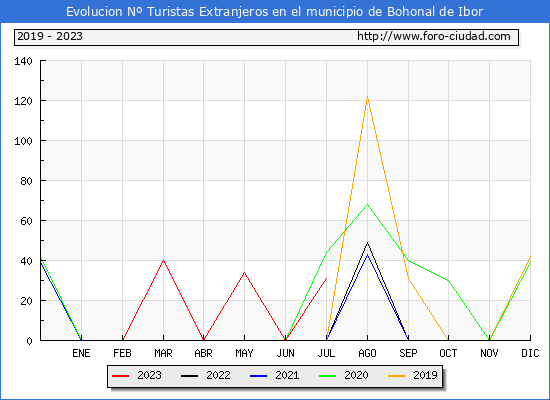This screenshot has width=550, height=400.
Task: Click the red 2023 peak at MAR
Action: click(163, 260)
